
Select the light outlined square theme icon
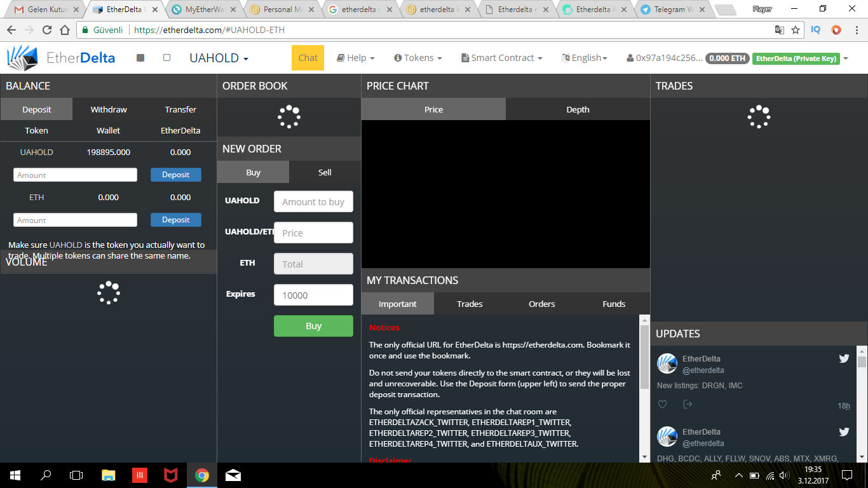click(166, 58)
